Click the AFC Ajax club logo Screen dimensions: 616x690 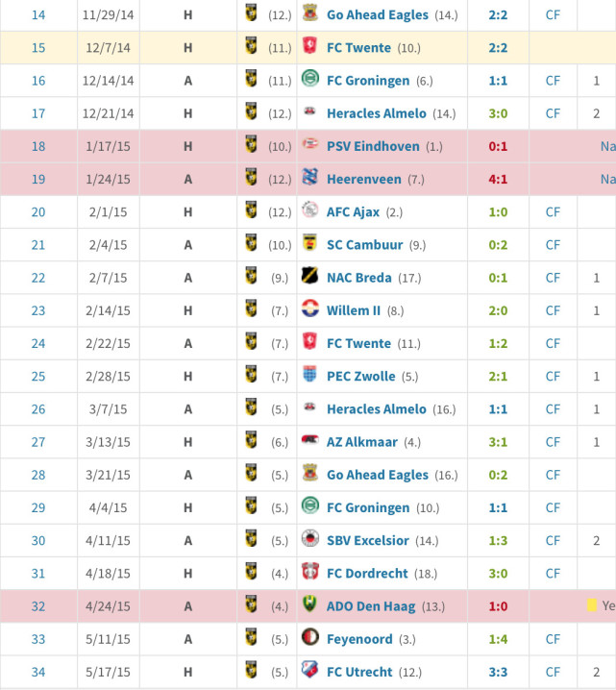[309, 211]
